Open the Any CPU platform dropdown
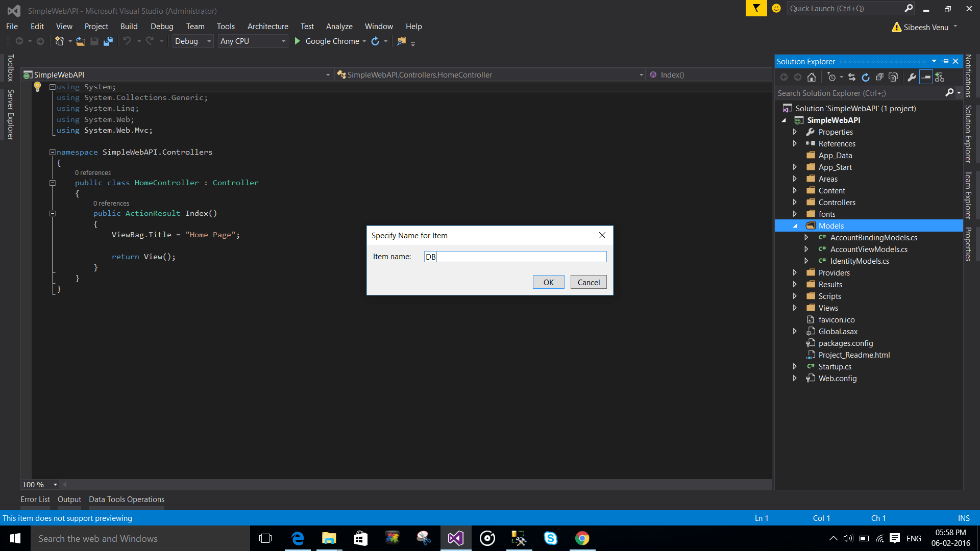This screenshot has width=980, height=551. pos(253,41)
